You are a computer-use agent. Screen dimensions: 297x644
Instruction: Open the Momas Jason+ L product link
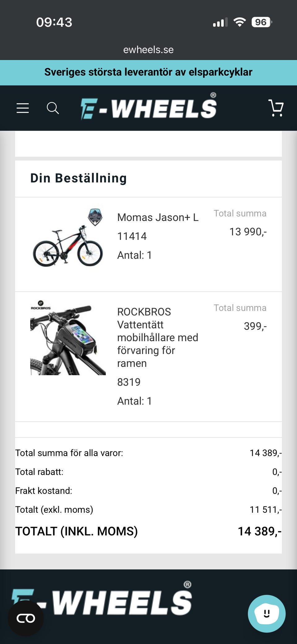(x=158, y=217)
